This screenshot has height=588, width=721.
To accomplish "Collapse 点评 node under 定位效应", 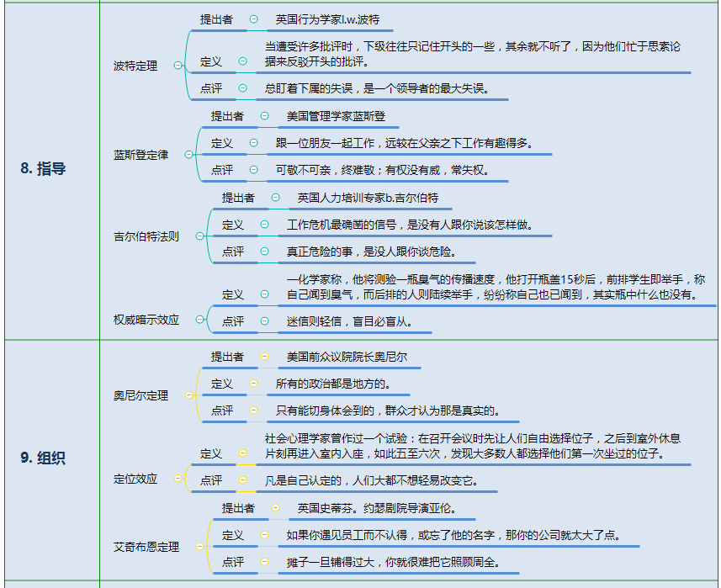I will coord(243,480).
